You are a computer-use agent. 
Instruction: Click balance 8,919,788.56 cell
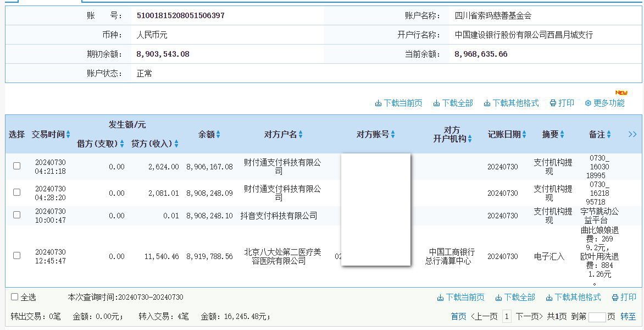(209, 256)
